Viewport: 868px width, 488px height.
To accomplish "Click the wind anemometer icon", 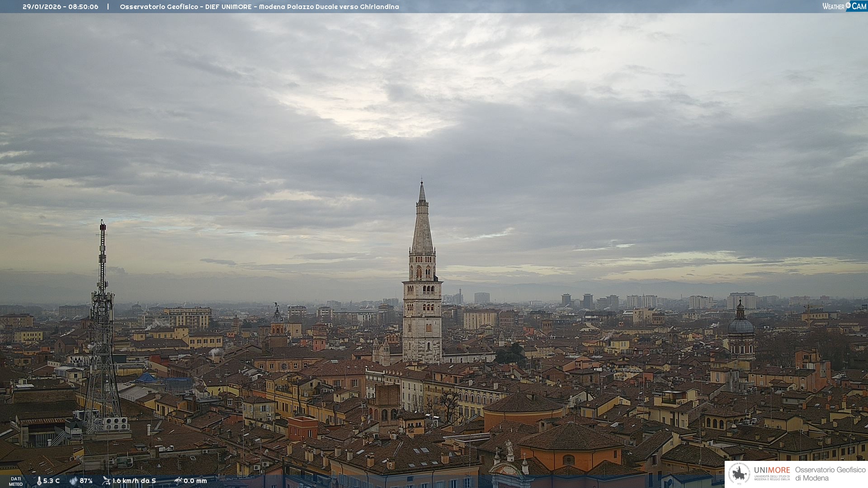I will pos(106,481).
